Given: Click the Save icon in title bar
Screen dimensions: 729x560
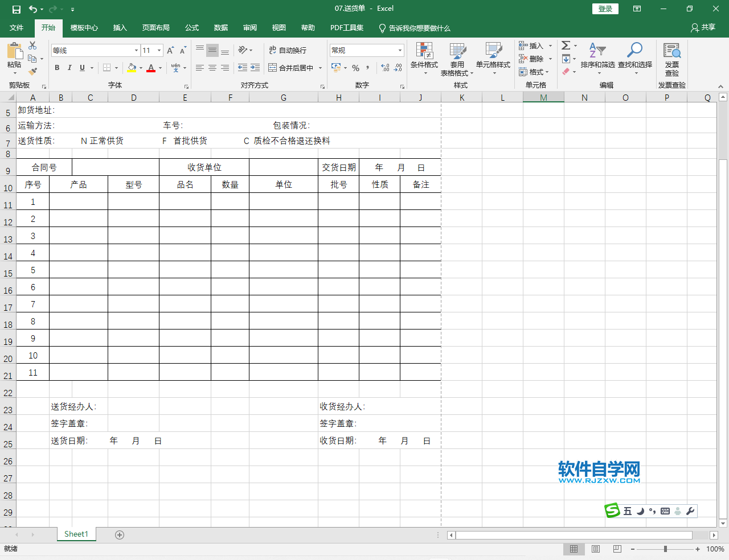Looking at the screenshot, I should tap(16, 9).
